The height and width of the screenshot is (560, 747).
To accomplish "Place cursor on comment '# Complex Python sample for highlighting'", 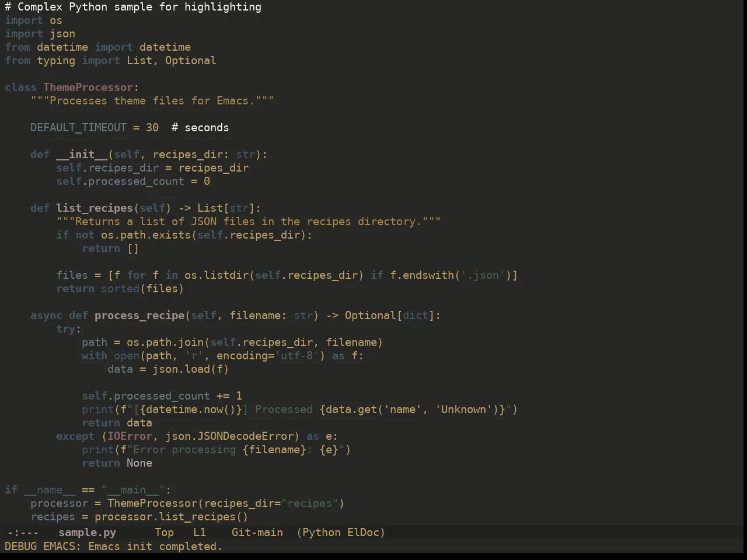I will (x=133, y=7).
